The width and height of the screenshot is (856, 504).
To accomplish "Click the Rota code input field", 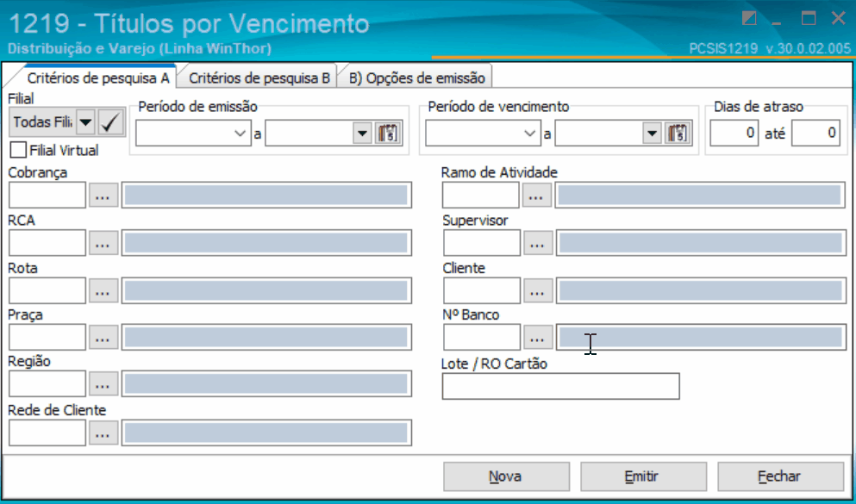I will (47, 290).
